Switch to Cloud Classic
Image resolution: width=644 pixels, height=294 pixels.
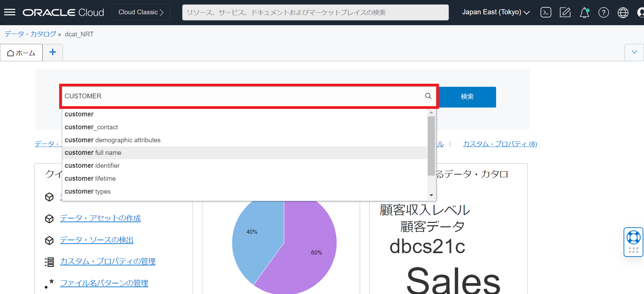click(x=141, y=12)
